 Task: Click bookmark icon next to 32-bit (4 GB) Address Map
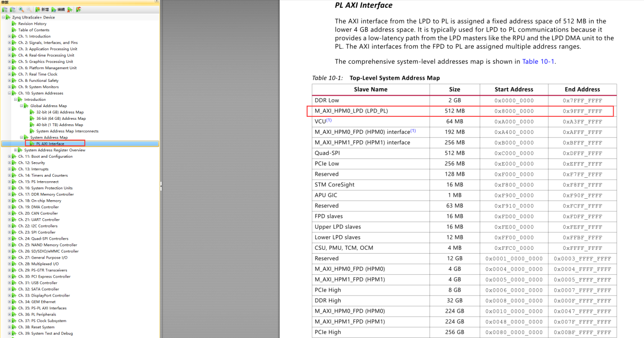[x=32, y=112]
